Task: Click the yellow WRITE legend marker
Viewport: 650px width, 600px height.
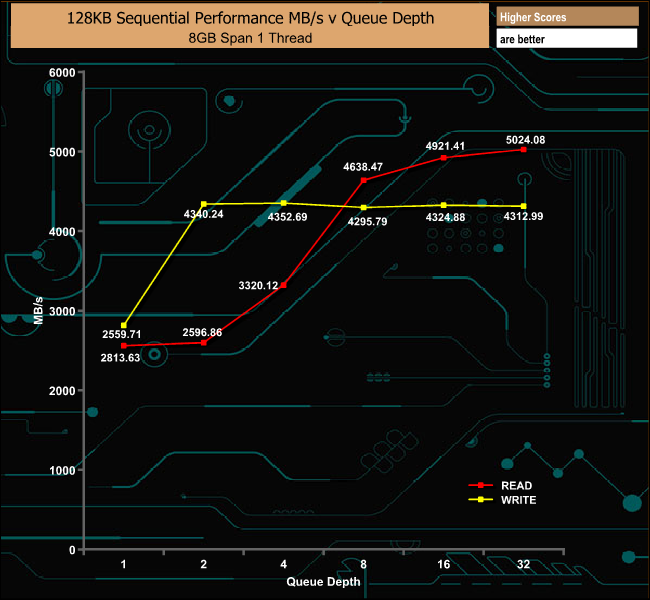Action: click(480, 500)
